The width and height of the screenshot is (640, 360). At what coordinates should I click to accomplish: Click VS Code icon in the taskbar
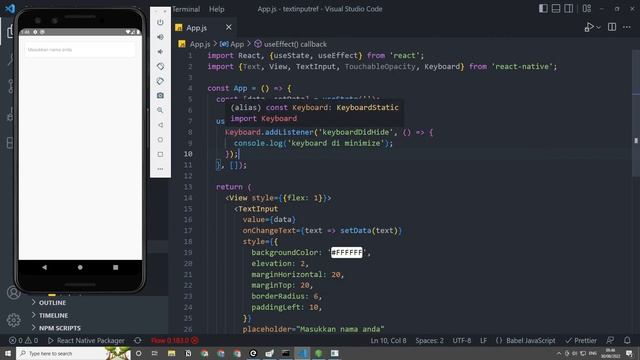pos(302,353)
